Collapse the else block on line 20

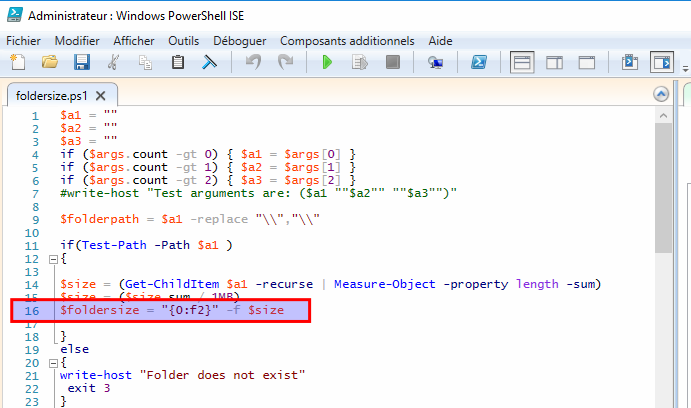tap(53, 362)
